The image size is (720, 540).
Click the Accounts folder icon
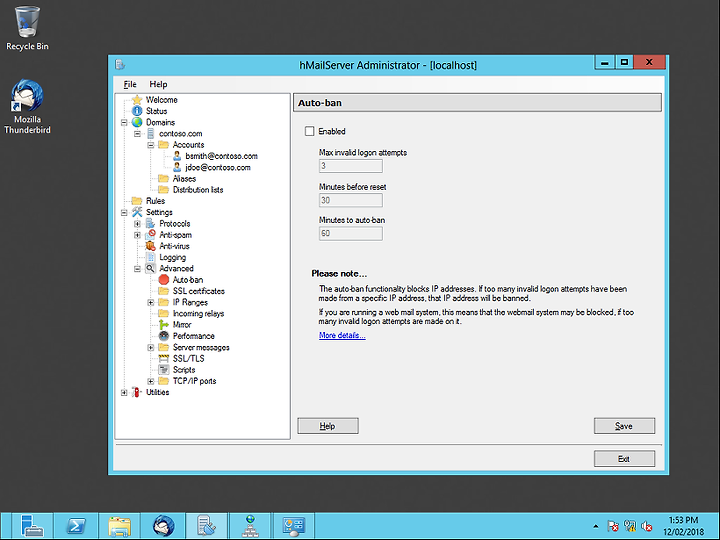[163, 145]
